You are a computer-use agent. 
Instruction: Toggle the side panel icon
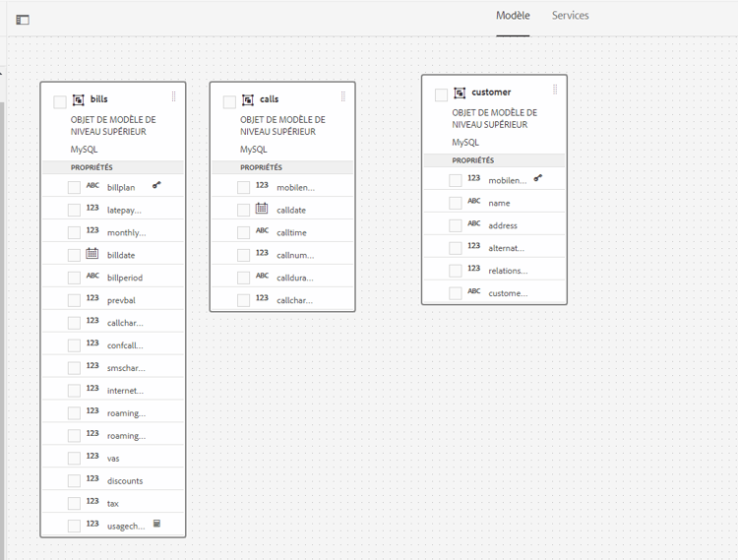tap(23, 20)
